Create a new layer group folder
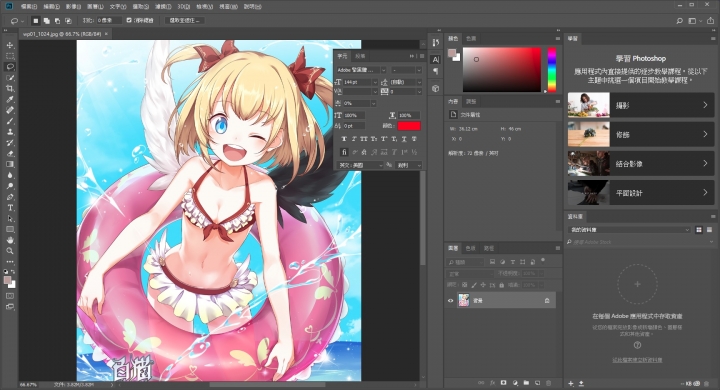Viewport: 720px width, 390px height. click(526, 383)
